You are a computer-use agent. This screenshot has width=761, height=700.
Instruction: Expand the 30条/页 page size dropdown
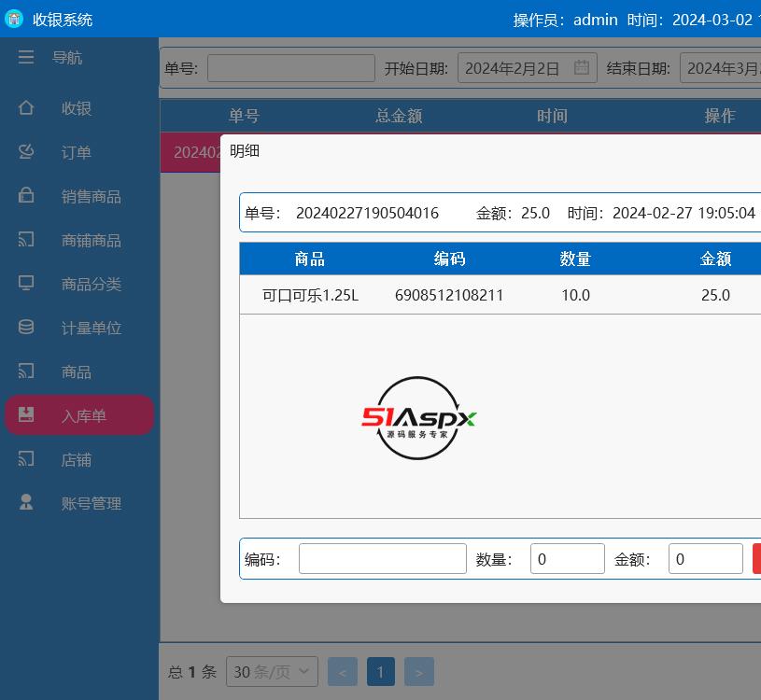(x=273, y=672)
